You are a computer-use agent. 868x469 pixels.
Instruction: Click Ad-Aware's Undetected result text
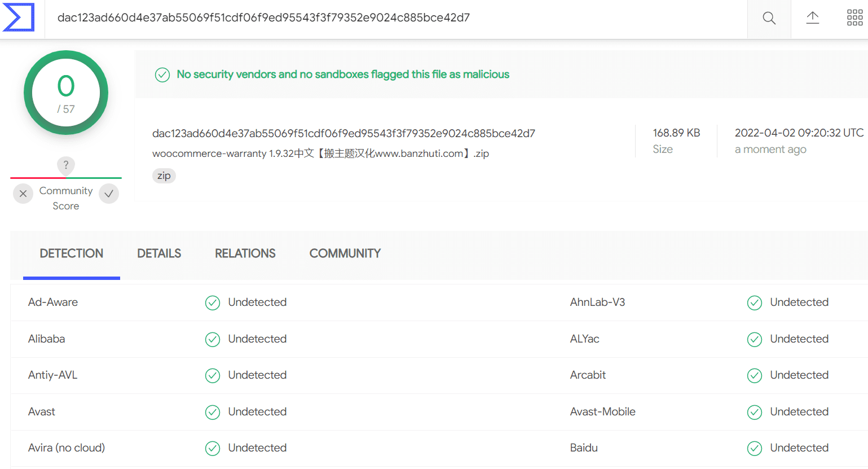pyautogui.click(x=257, y=302)
